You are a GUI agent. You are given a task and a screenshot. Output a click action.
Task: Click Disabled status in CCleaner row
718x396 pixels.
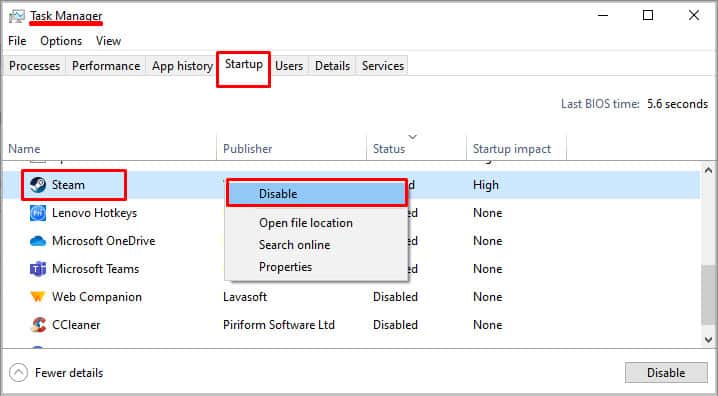pyautogui.click(x=395, y=325)
